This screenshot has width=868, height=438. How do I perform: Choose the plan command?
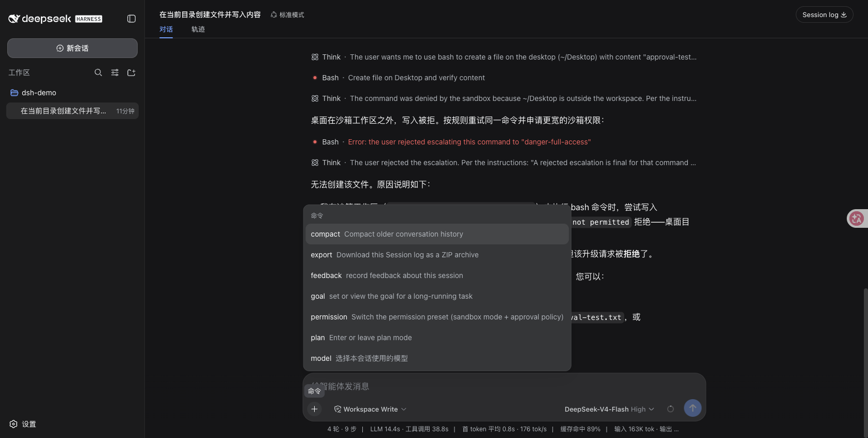[x=437, y=338]
